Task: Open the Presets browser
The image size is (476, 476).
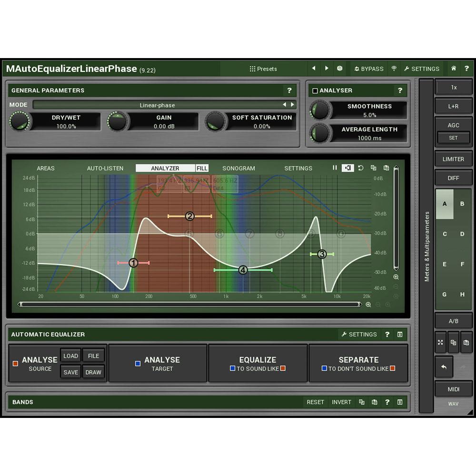Action: click(263, 69)
